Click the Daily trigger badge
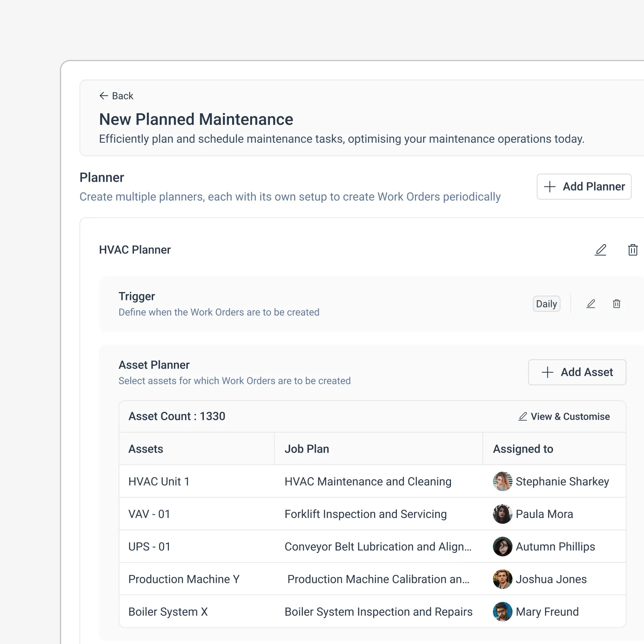The image size is (644, 644). [546, 304]
